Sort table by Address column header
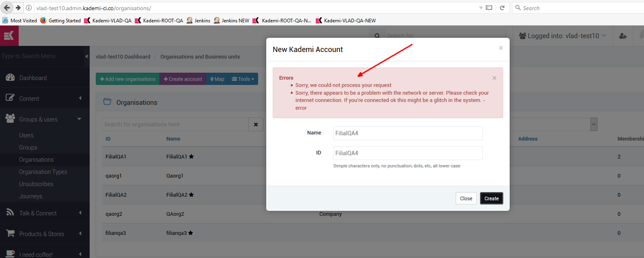 (528, 139)
